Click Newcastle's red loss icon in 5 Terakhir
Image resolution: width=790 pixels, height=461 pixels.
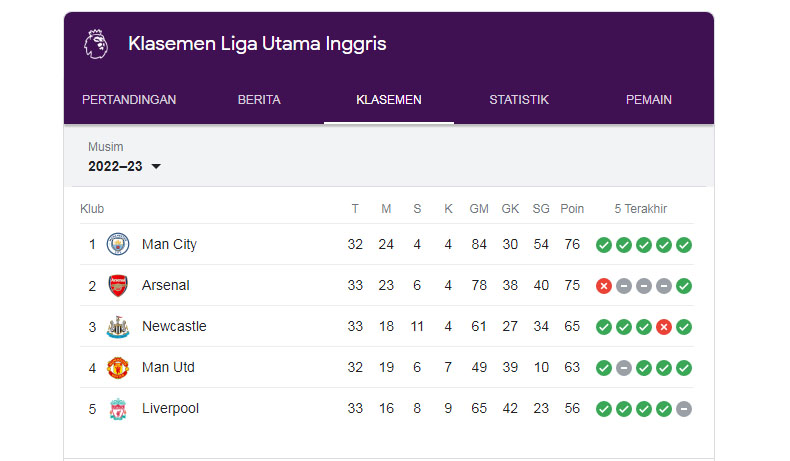click(664, 327)
